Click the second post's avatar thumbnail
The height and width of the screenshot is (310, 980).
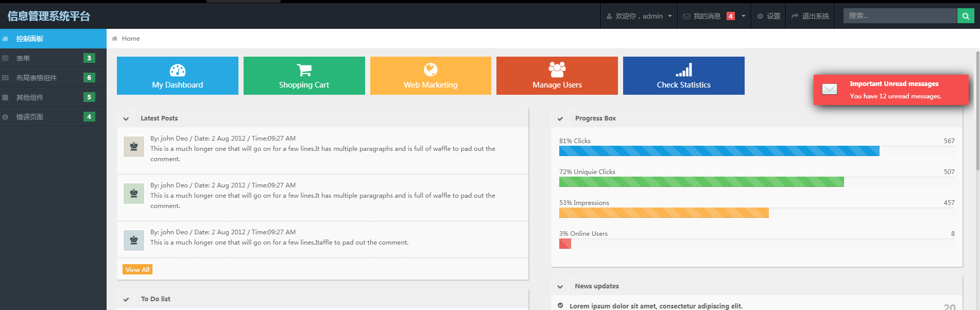click(x=134, y=194)
